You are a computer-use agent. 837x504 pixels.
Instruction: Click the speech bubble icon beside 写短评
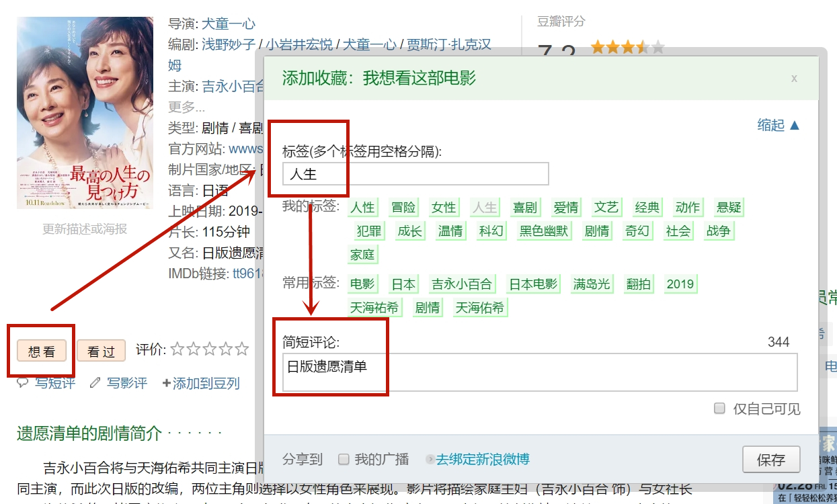coord(24,383)
